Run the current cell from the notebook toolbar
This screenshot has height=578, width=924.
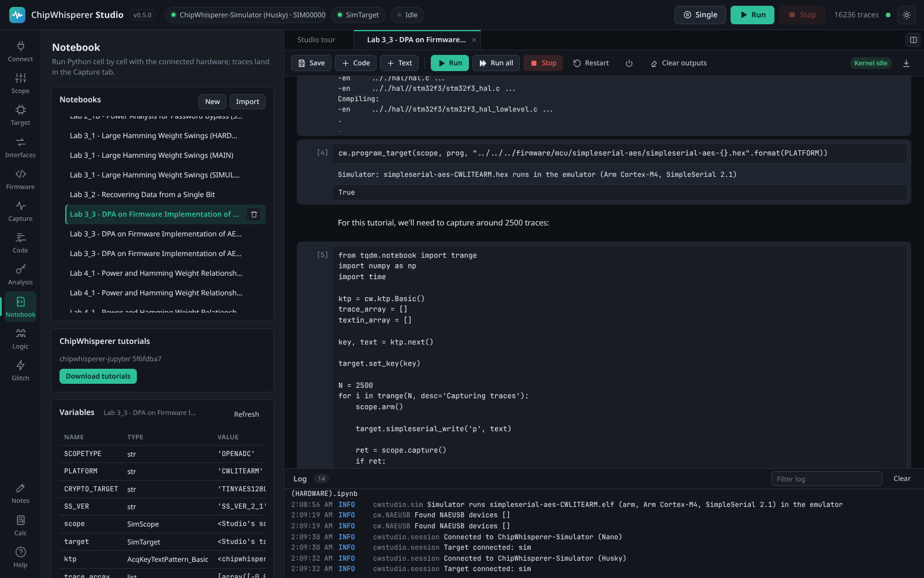point(450,63)
